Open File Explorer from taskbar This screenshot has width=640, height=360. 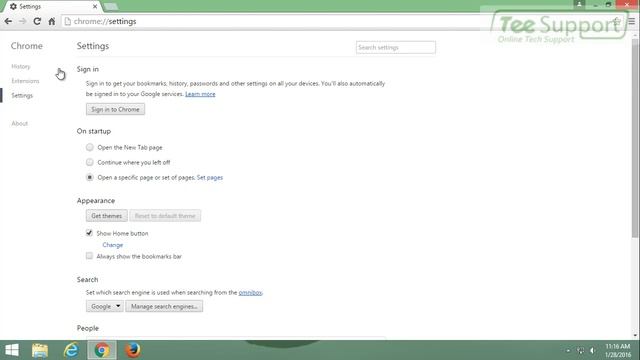coord(40,350)
